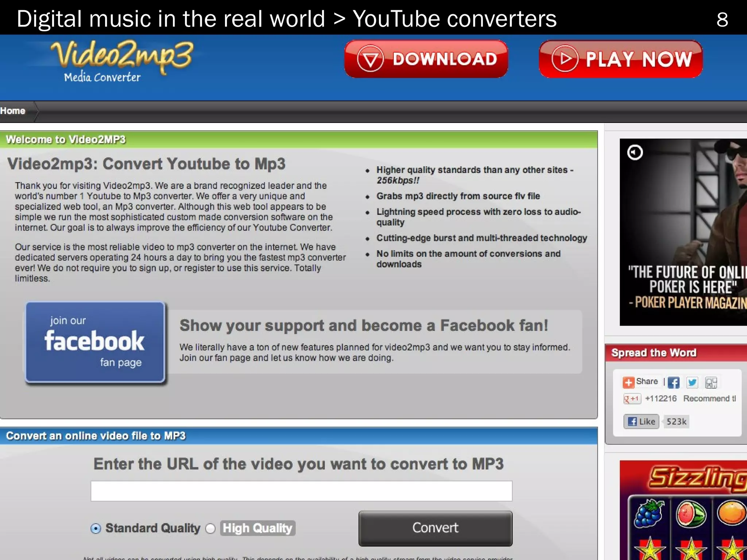Click 'No limits on the amount of conversions' bullet
The image size is (747, 560).
pos(468,259)
